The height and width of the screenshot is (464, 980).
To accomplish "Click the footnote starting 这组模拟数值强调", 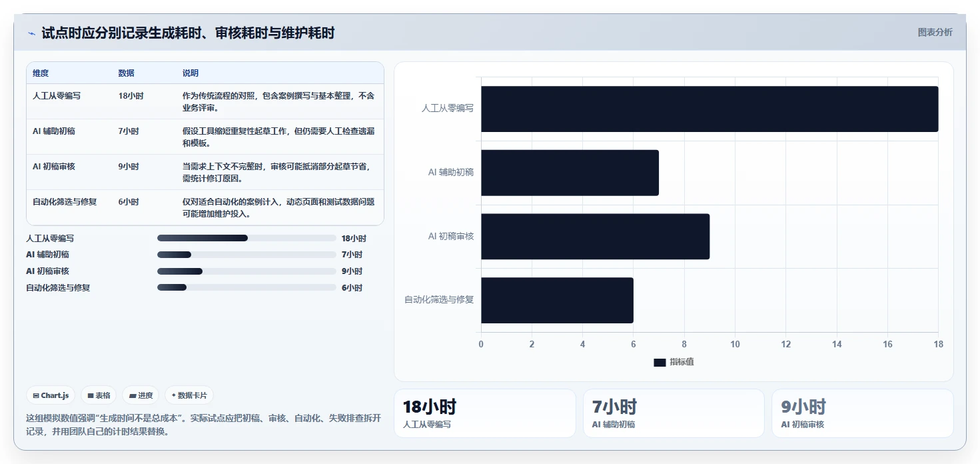I will 204,425.
